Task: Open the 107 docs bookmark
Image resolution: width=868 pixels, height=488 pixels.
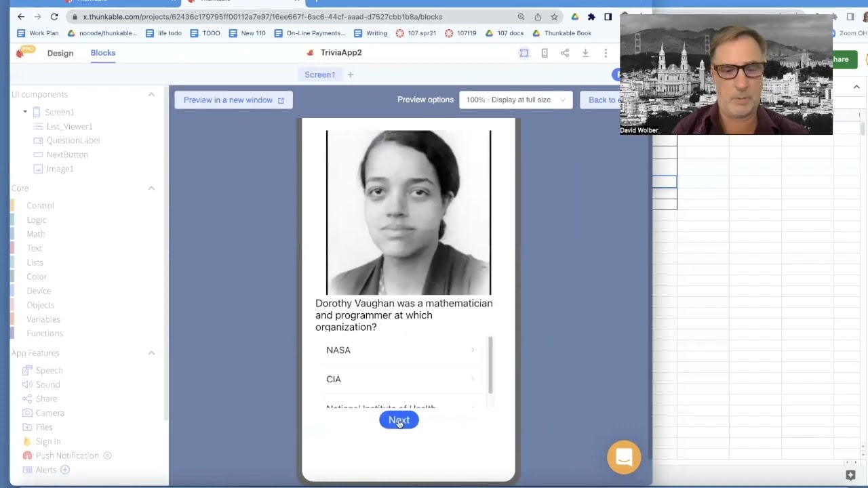Action: pyautogui.click(x=503, y=33)
